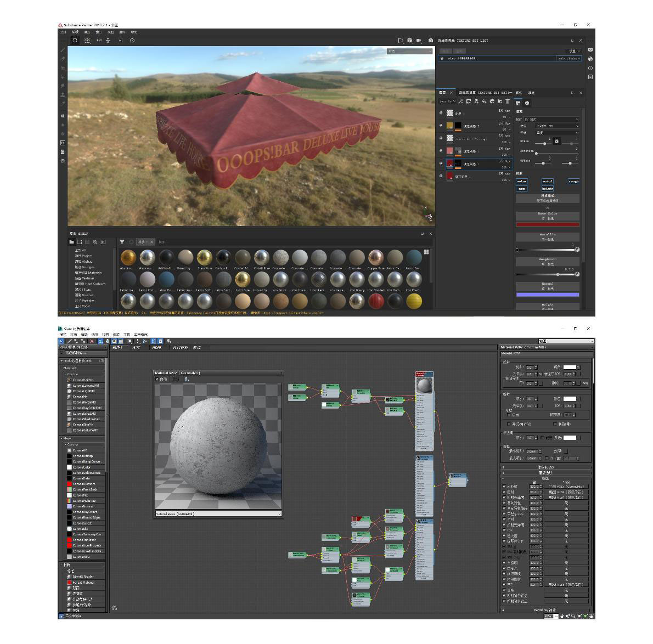
Task: Click the filter funnel icon in the shelf
Action: [122, 242]
